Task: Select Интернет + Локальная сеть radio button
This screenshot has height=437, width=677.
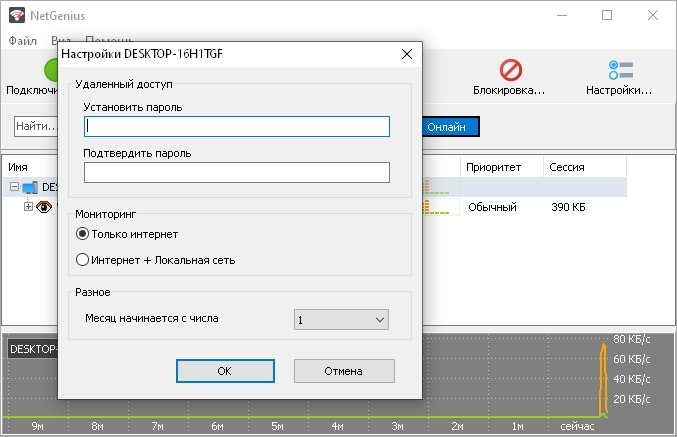Action: [82, 260]
